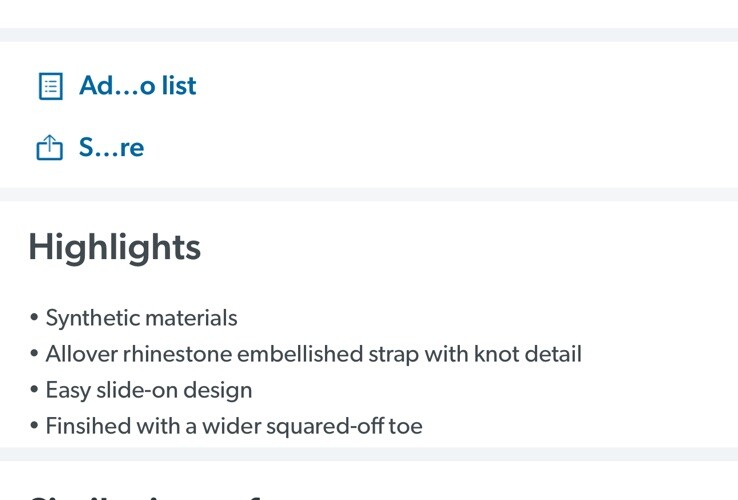The image size is (738, 500).
Task: Click the gray divider above Ad…o list
Action: coord(369,35)
